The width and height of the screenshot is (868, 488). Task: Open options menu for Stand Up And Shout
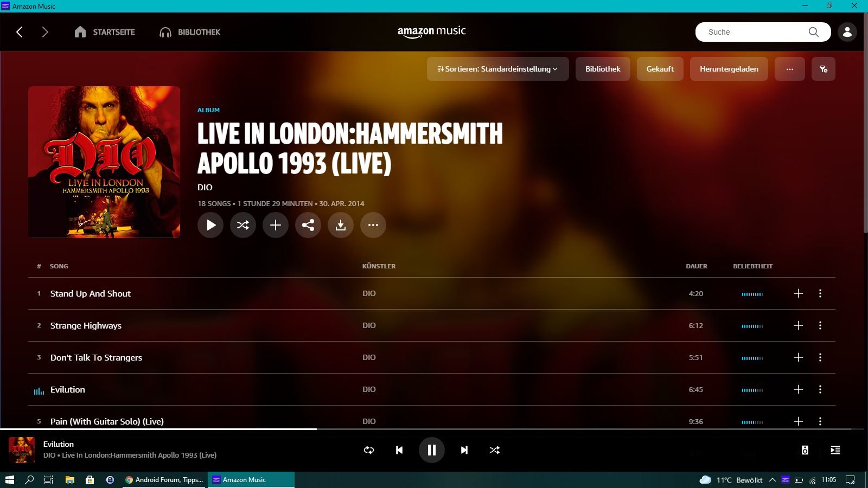[x=820, y=293]
